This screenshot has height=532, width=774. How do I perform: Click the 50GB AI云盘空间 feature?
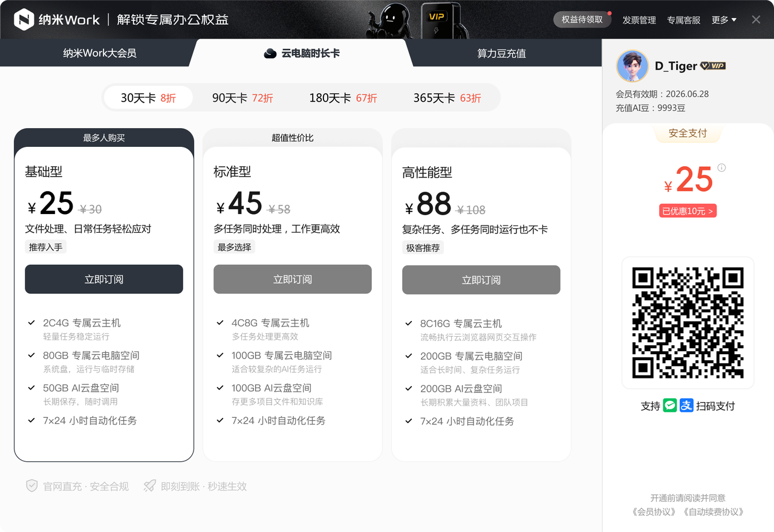click(81, 388)
